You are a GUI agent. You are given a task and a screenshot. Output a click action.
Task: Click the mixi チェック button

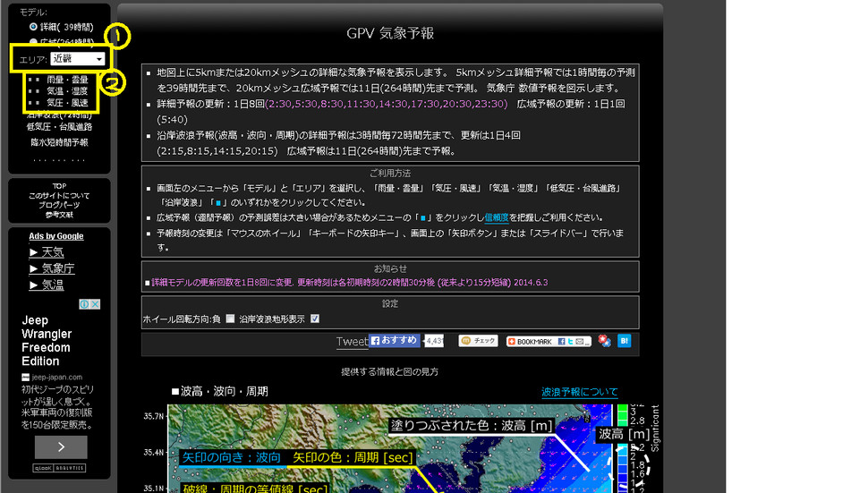[478, 341]
